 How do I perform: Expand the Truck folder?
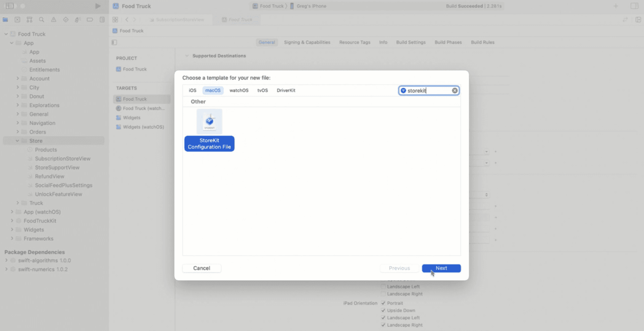(17, 203)
